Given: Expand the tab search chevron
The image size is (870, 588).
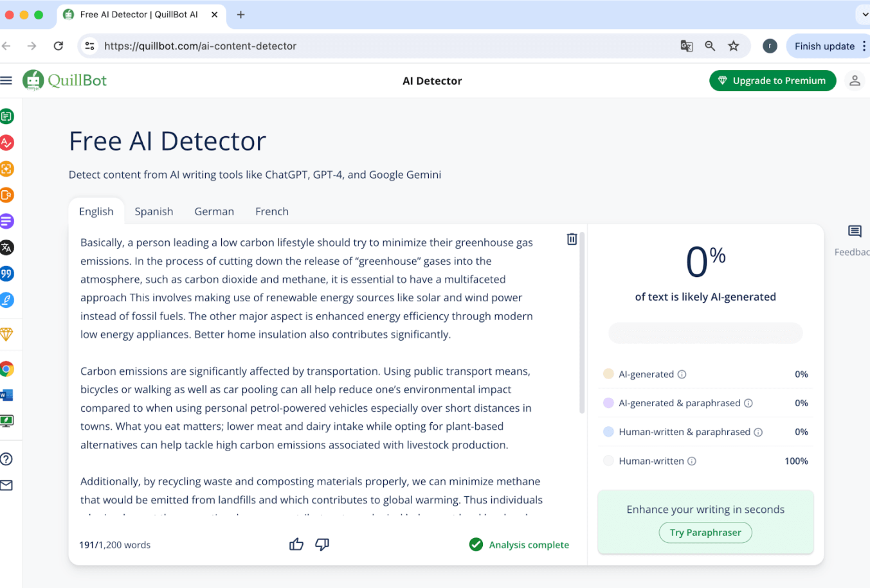Looking at the screenshot, I should point(864,14).
